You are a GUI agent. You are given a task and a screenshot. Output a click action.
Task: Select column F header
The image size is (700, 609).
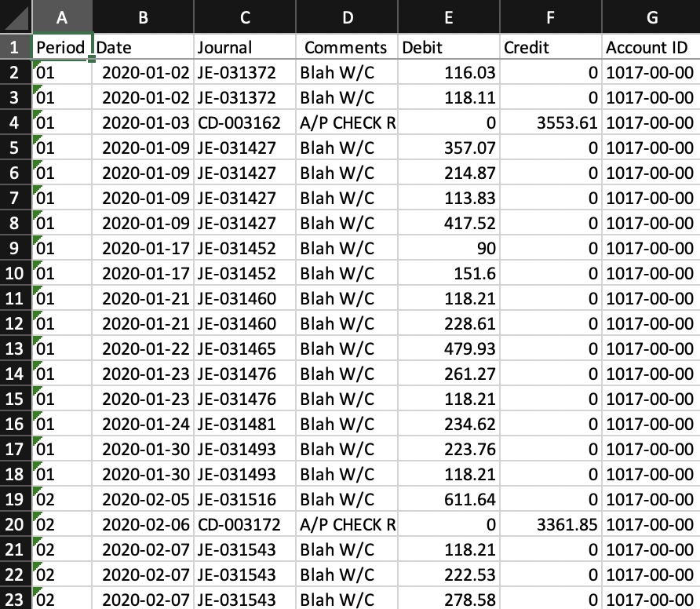[550, 16]
